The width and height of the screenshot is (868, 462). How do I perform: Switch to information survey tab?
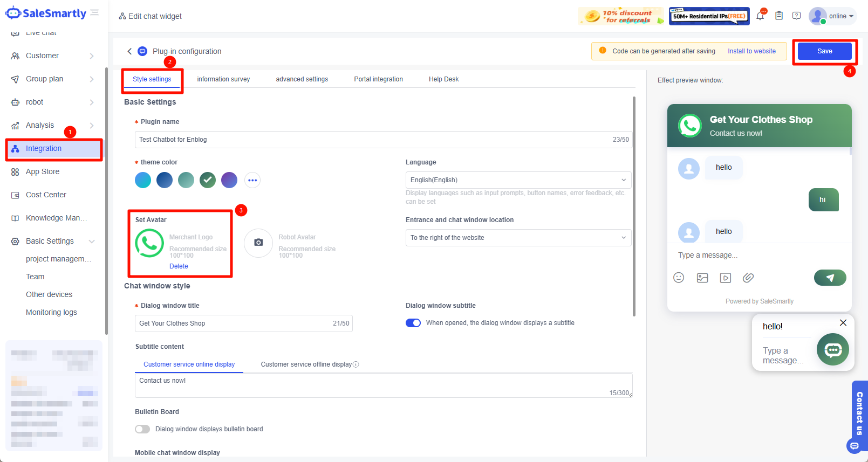[223, 79]
